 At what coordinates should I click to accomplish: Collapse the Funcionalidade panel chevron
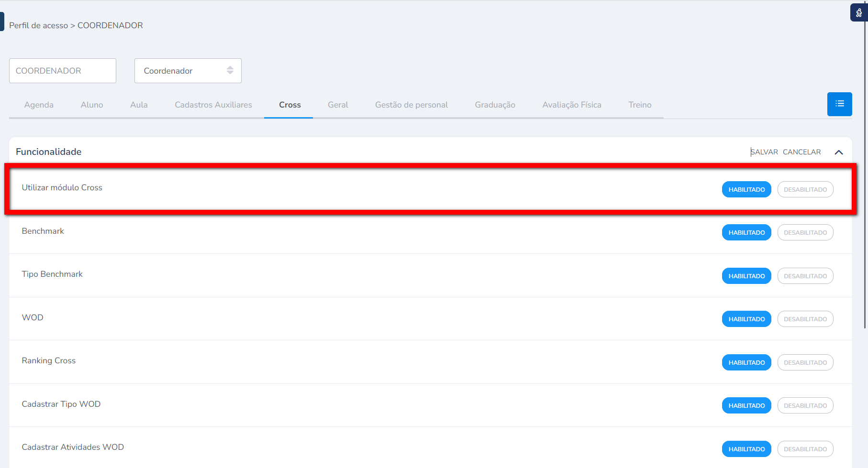(x=838, y=152)
